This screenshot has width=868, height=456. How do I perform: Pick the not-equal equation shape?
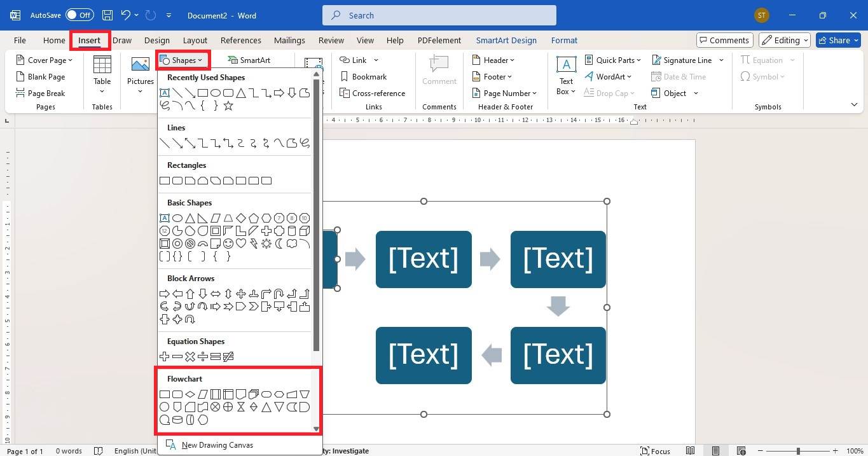[x=228, y=357]
